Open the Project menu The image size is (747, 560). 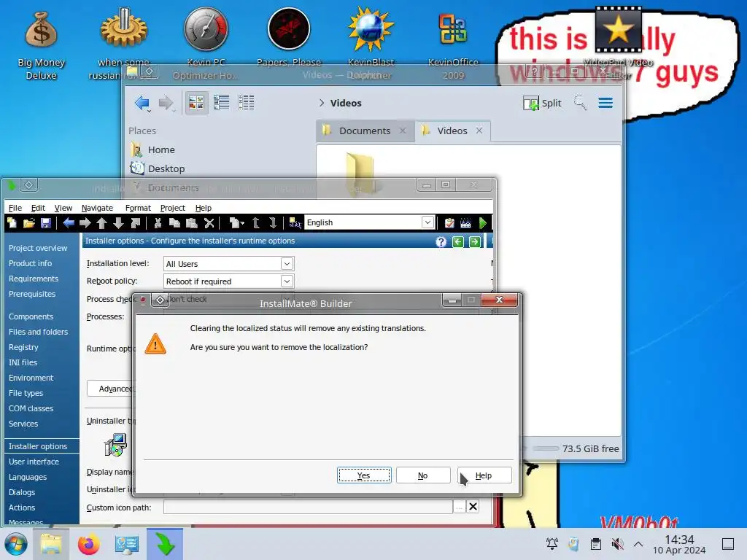(172, 208)
